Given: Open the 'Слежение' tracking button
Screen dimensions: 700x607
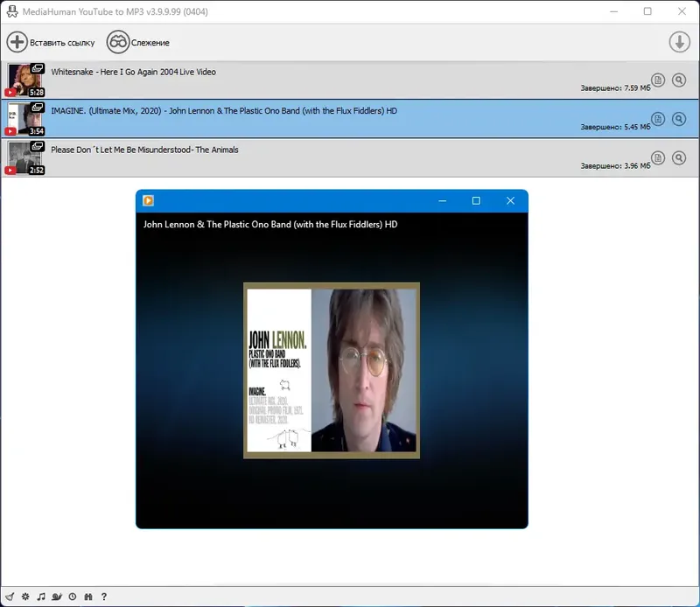Looking at the screenshot, I should coord(138,42).
